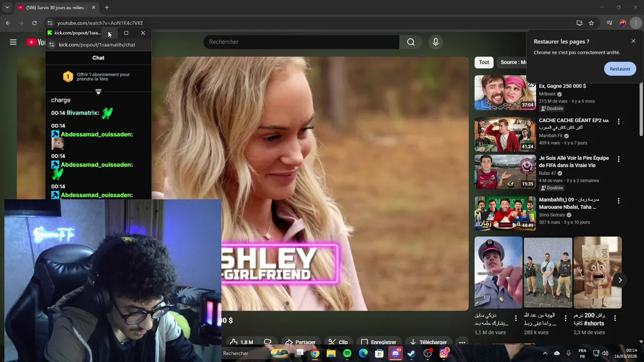Open site info icon next to youtube.com URL
The width and height of the screenshot is (644, 362).
pos(50,23)
